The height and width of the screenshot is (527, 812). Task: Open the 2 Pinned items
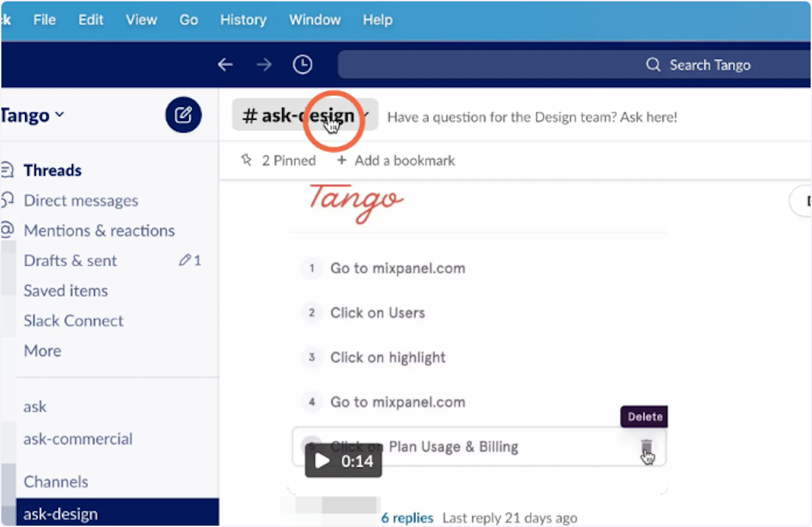click(278, 160)
